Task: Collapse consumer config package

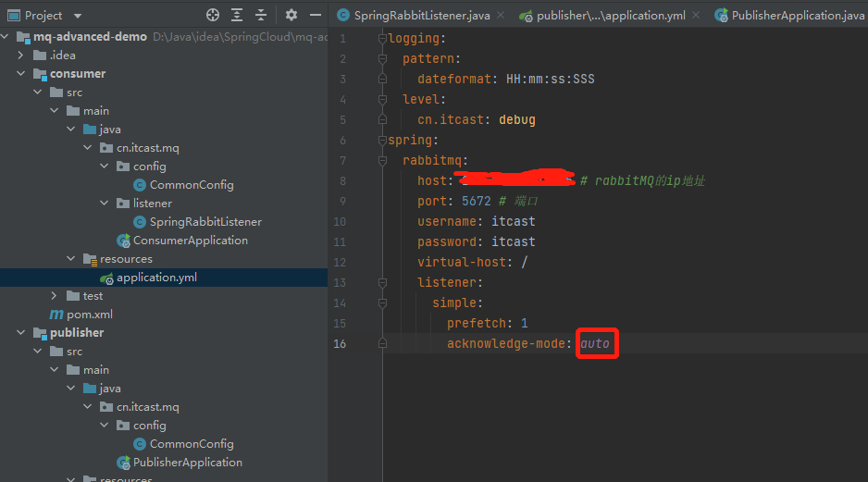Action: pyautogui.click(x=104, y=166)
